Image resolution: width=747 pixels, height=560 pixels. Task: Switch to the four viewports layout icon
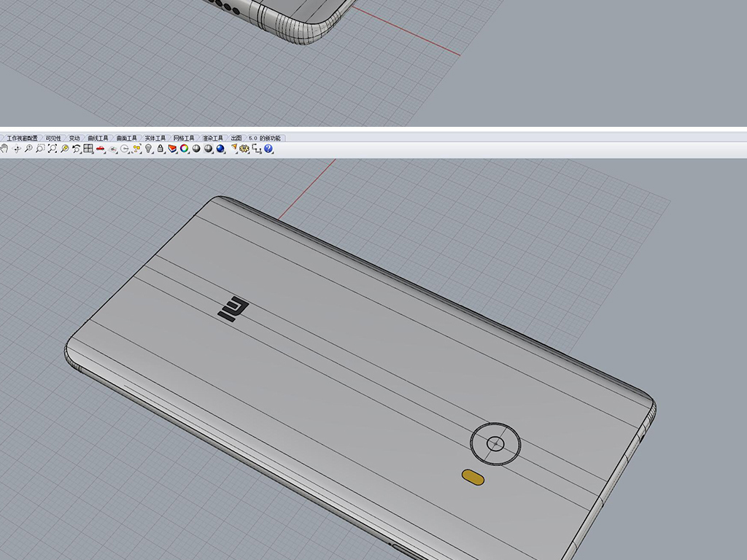pyautogui.click(x=88, y=149)
